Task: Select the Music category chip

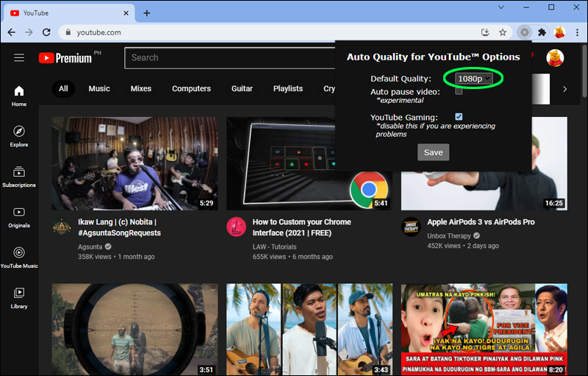Action: (x=99, y=89)
